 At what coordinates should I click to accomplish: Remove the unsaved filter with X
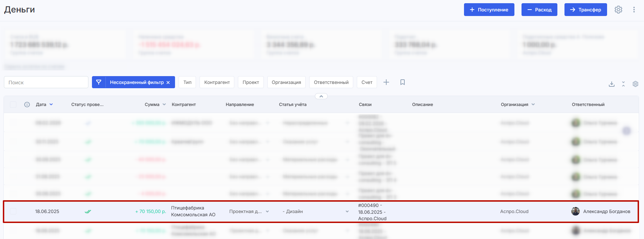168,83
